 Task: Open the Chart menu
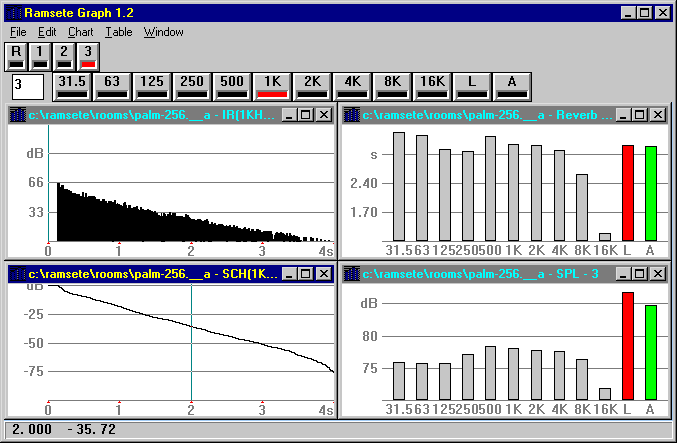80,32
